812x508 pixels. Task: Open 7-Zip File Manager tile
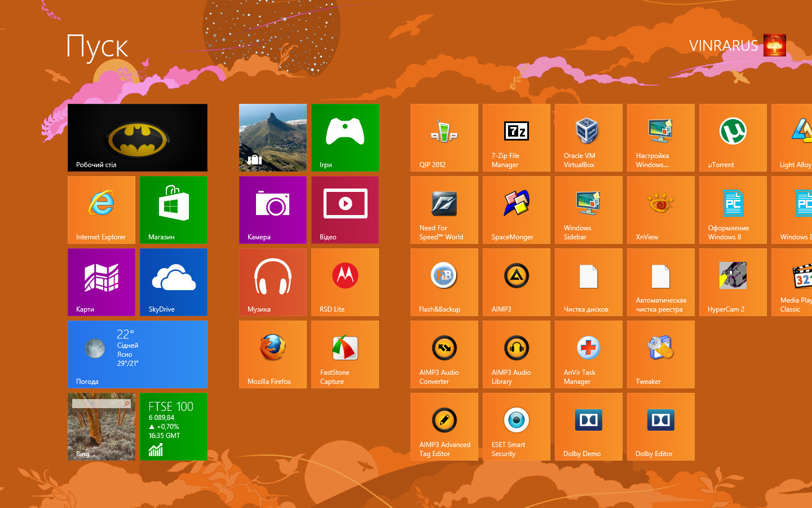point(517,138)
